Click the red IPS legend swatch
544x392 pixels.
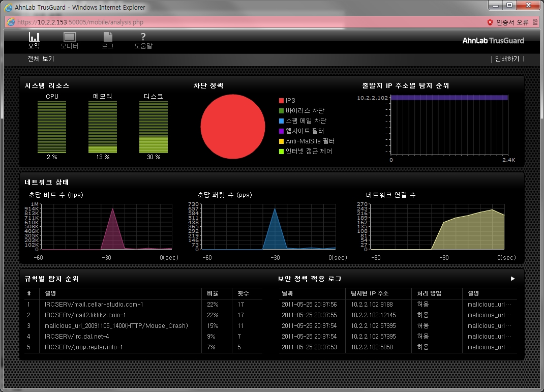[281, 101]
